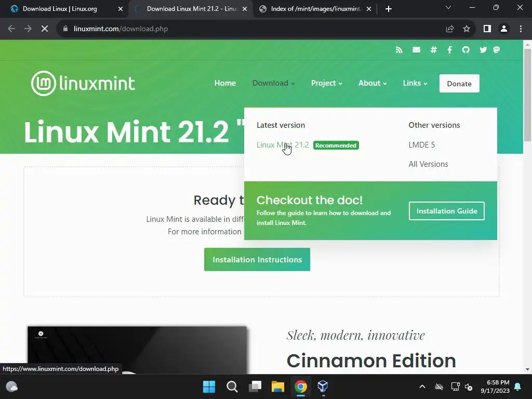The width and height of the screenshot is (532, 399).
Task: Close the Linux.org tab
Action: point(121,9)
